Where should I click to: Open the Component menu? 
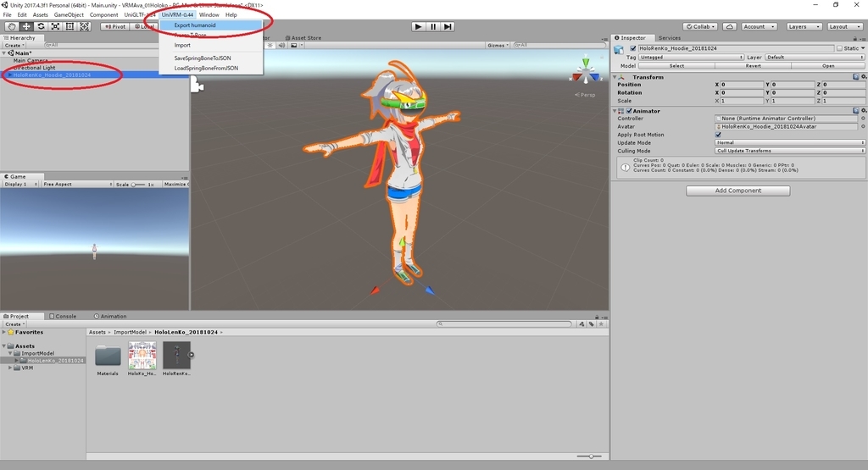(x=103, y=15)
